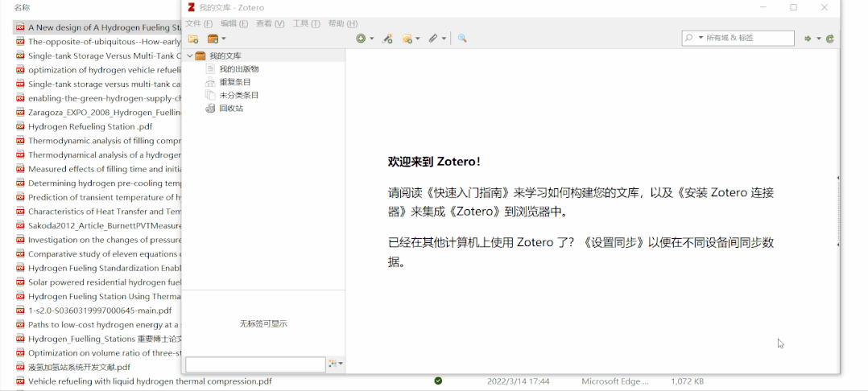The width and height of the screenshot is (868, 391).
Task: Select 1-s2.0-S0360319997000645-main.pdf file
Action: pyautogui.click(x=100, y=311)
